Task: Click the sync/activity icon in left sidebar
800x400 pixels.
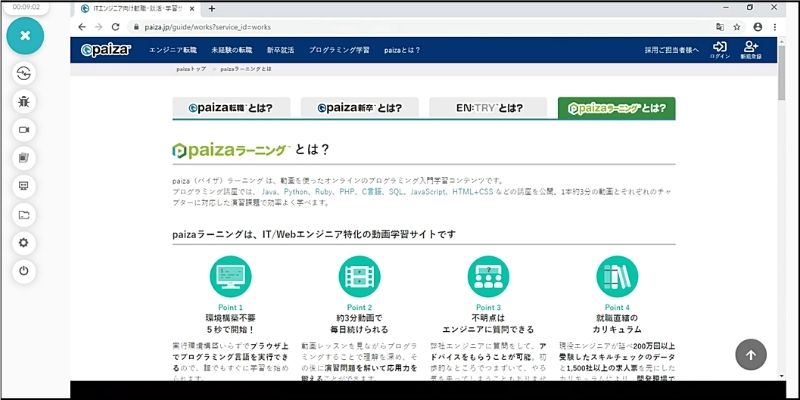Action: [x=23, y=74]
